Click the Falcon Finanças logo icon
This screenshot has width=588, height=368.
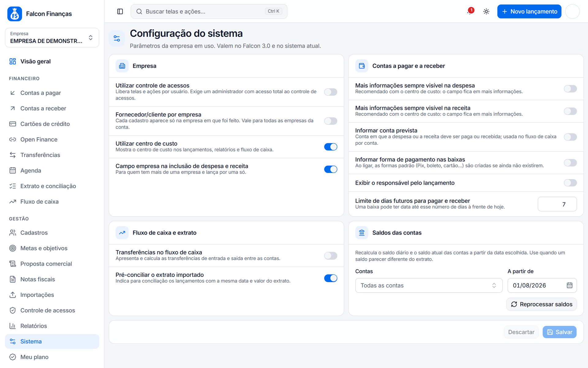(x=15, y=14)
